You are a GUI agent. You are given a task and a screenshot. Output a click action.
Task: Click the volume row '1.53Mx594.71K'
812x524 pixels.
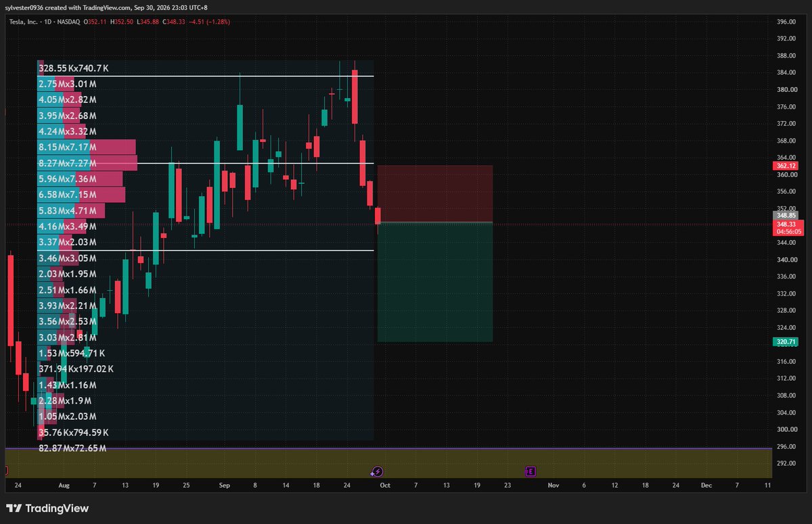72,353
